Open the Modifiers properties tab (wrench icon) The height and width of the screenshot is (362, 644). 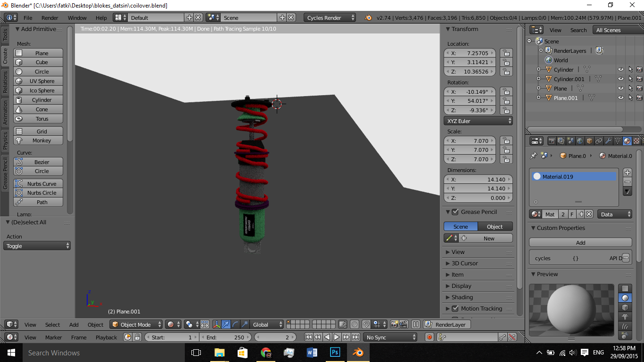pos(608,141)
